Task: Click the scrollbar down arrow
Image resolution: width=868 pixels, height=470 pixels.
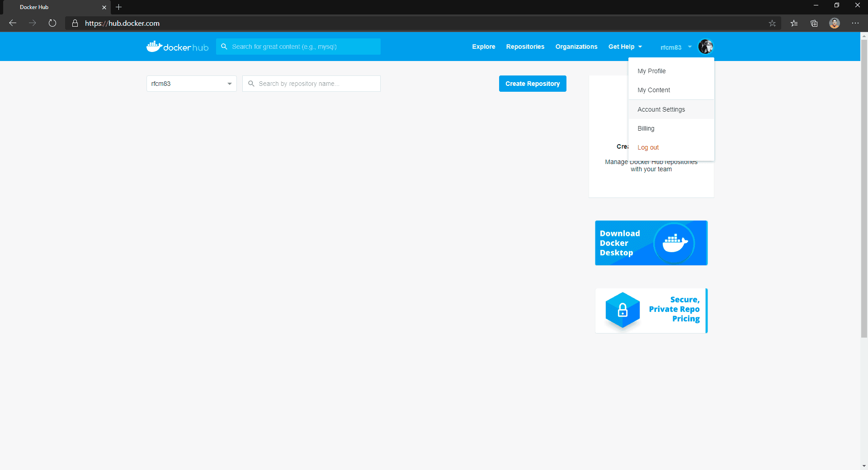Action: click(864, 466)
